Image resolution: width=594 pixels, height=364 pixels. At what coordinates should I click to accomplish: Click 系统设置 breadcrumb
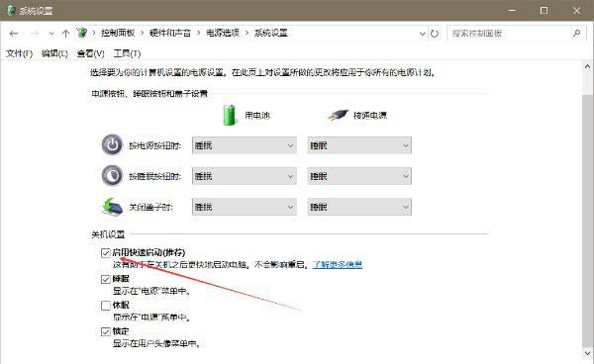click(x=271, y=33)
